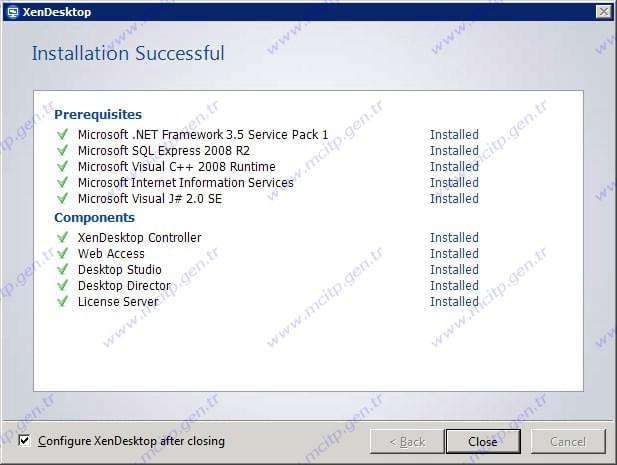Click green checkmark beside Desktop Studio
This screenshot has width=617, height=465.
click(63, 269)
